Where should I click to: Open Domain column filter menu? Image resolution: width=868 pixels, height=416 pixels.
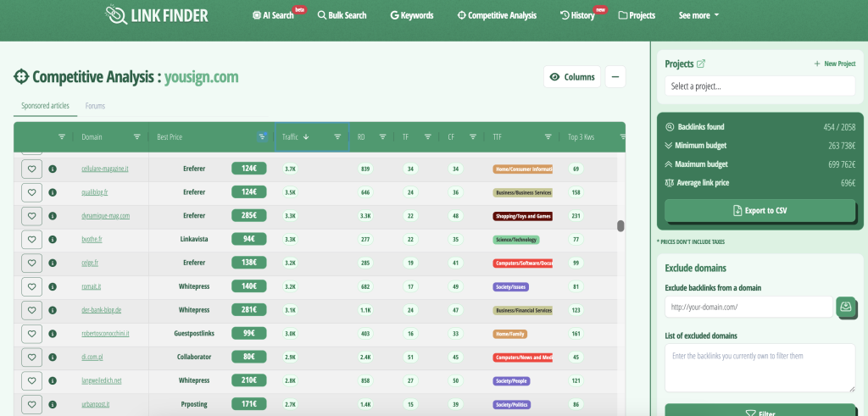[136, 136]
